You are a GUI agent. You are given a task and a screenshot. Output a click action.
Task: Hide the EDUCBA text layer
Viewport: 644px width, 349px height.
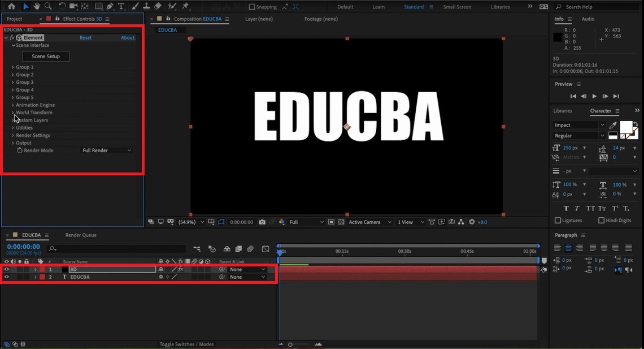tap(7, 277)
